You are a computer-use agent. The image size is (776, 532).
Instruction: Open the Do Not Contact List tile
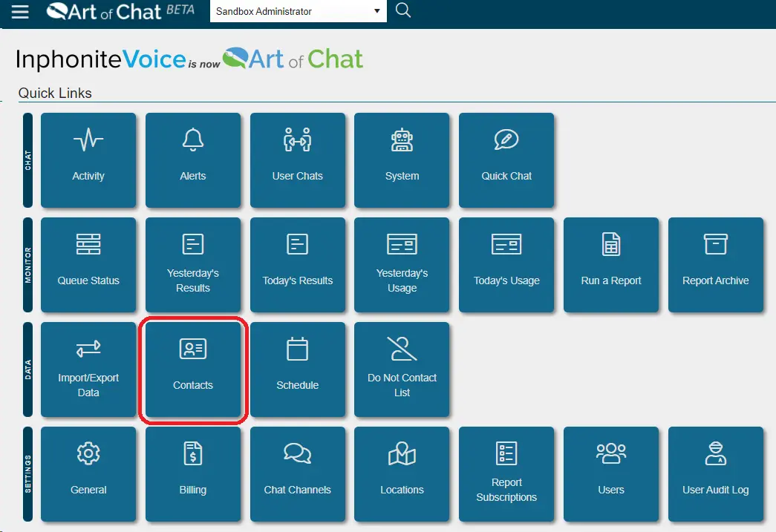tap(402, 370)
